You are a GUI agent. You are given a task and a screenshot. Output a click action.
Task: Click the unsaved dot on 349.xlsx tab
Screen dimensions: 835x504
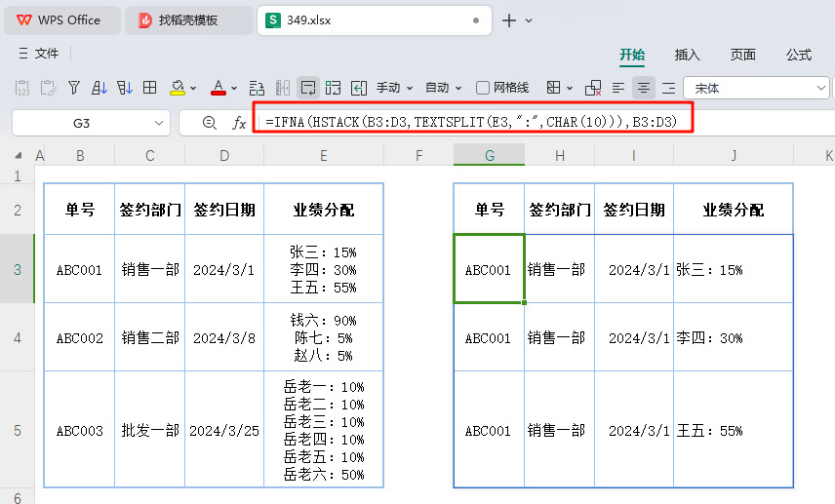click(476, 20)
